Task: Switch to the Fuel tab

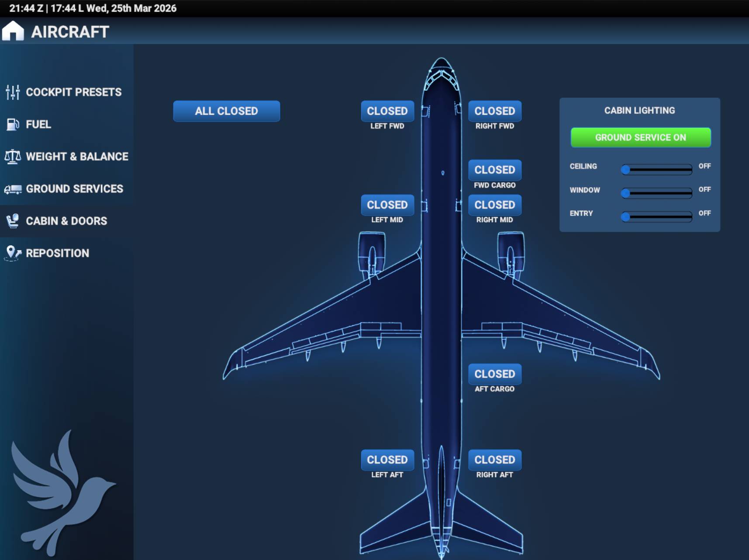Action: click(x=39, y=124)
